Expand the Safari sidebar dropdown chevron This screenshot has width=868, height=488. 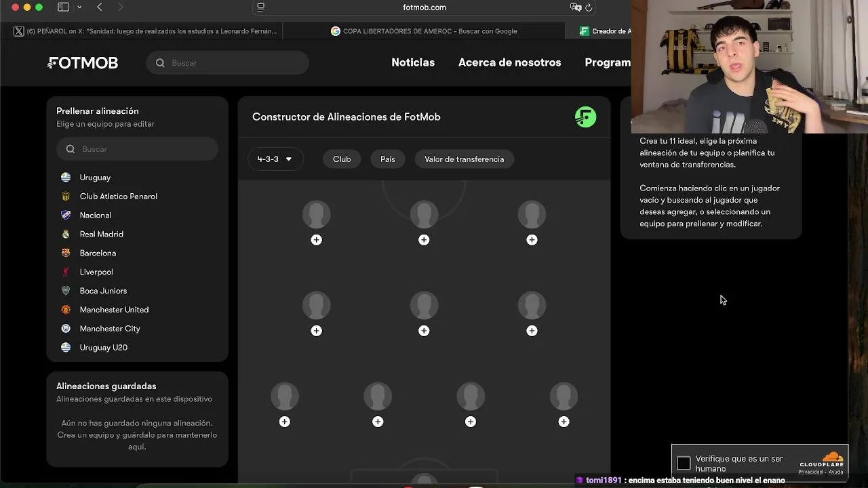(x=79, y=7)
